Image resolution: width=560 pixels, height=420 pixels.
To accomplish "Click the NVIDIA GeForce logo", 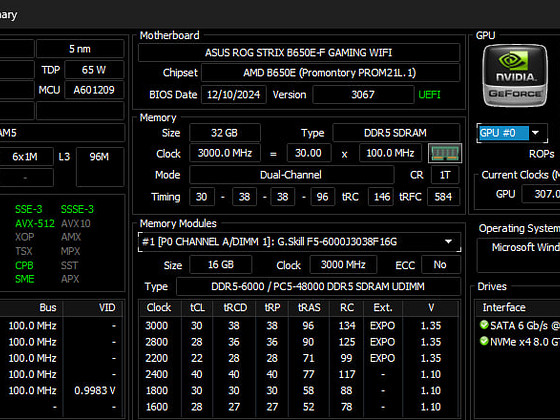I will tap(515, 75).
